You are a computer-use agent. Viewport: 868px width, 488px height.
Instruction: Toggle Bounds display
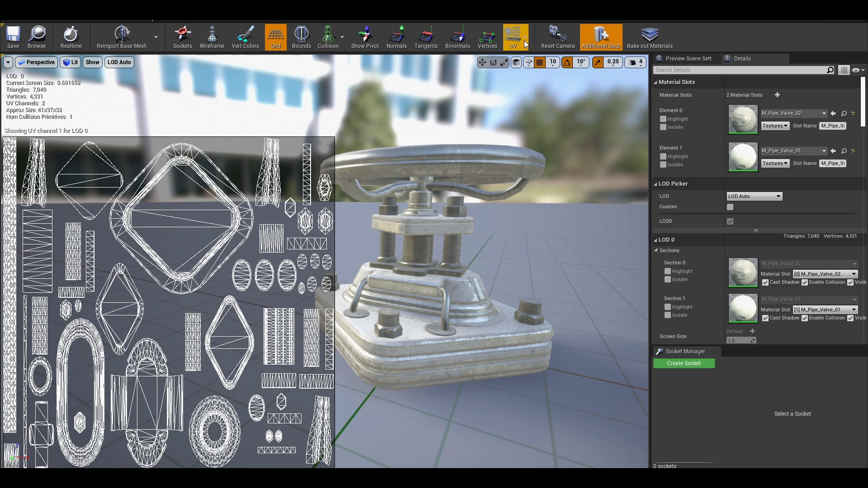point(302,37)
